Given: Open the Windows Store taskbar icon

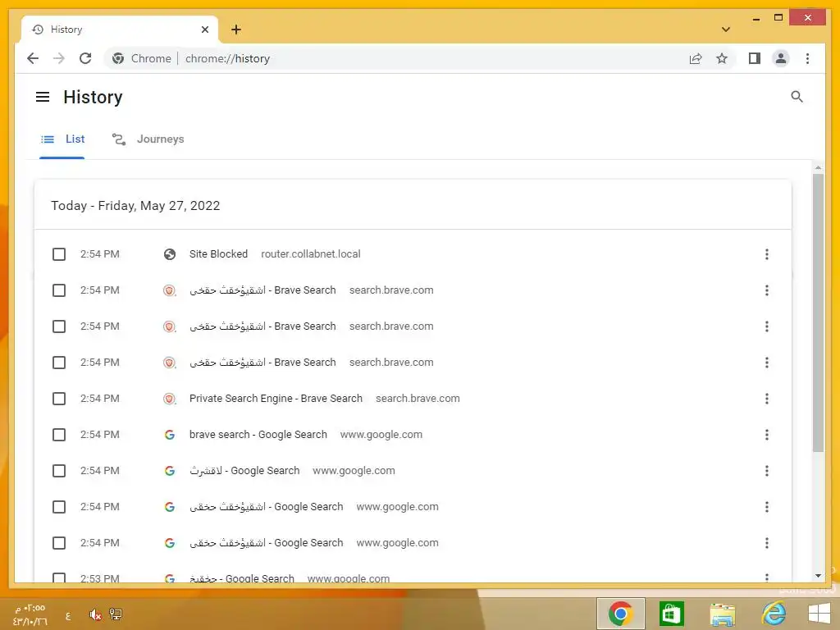Looking at the screenshot, I should (x=671, y=614).
